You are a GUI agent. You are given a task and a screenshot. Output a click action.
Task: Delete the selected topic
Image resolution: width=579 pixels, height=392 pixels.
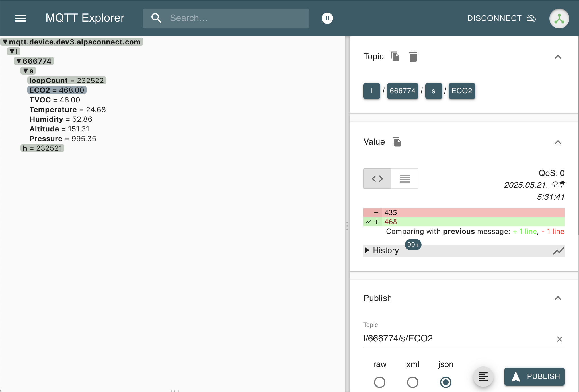(413, 57)
